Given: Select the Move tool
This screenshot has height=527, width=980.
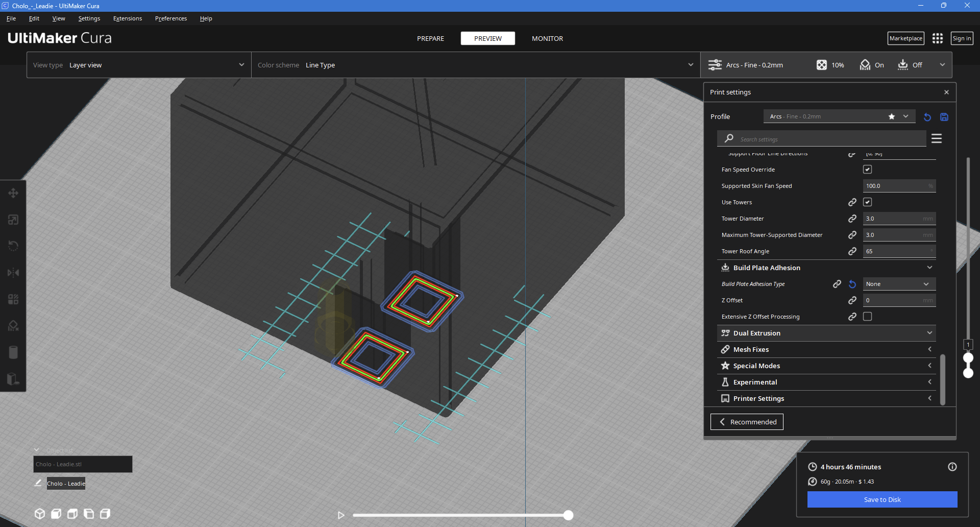Looking at the screenshot, I should click(x=13, y=193).
